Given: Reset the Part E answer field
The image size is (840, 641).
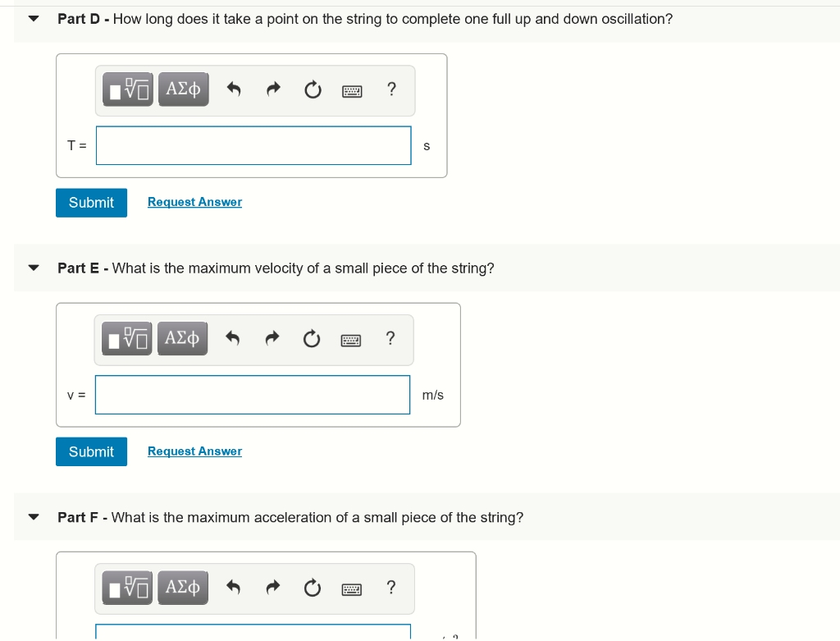Looking at the screenshot, I should pos(312,339).
